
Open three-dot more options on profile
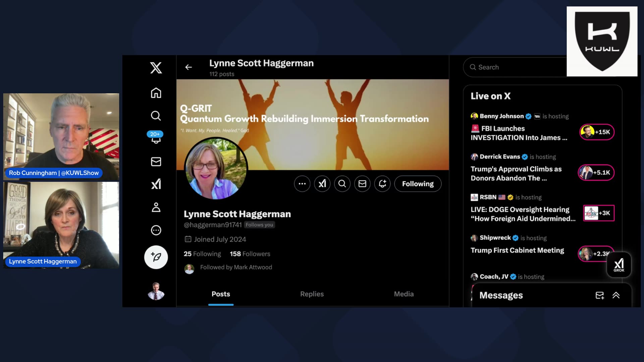[302, 184]
